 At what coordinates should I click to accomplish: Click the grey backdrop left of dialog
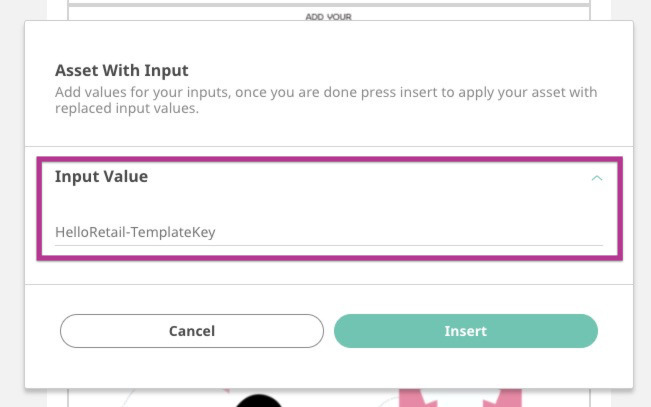pos(11,200)
